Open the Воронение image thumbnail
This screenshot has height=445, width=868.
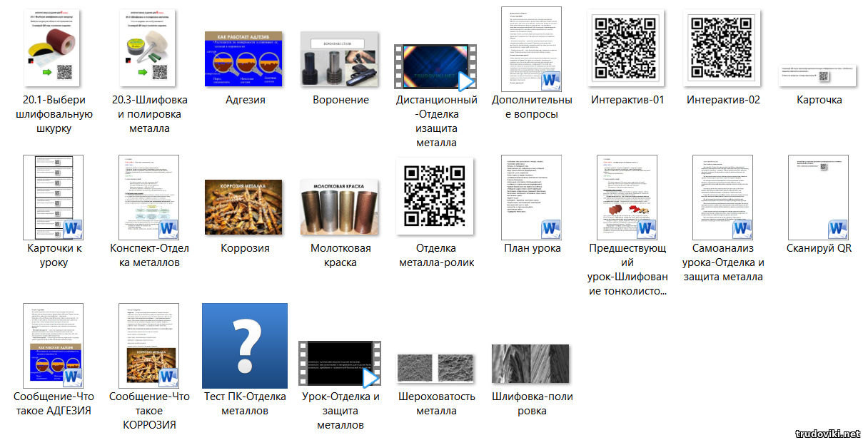coord(340,59)
